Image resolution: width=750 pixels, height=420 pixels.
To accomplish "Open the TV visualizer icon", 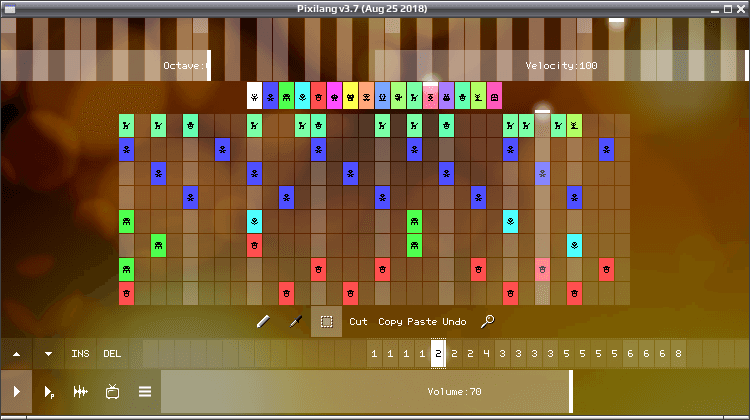I will [112, 392].
